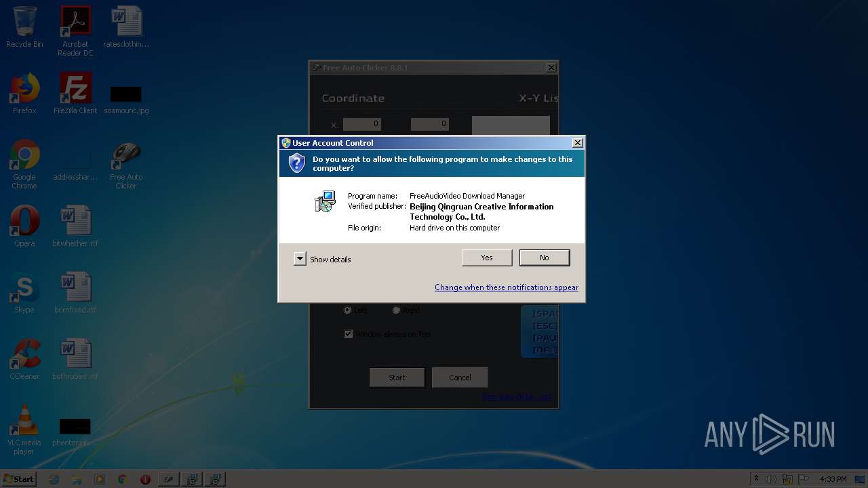Viewport: 868px width, 488px height.
Task: Launch Firefox from the desktop
Action: pos(24,94)
